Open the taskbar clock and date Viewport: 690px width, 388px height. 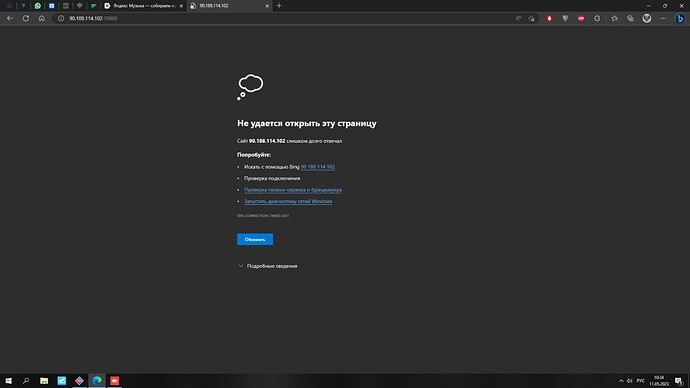pos(659,381)
